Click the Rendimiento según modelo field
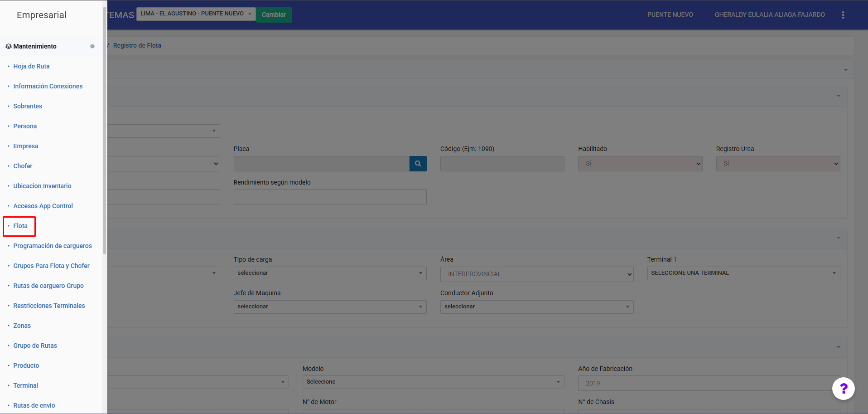868x414 pixels. [x=330, y=197]
